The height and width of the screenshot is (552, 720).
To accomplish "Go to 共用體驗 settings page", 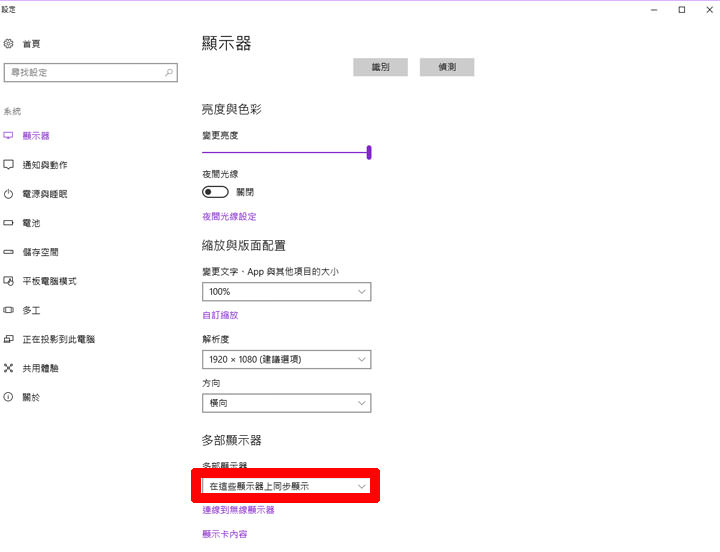I will (40, 368).
